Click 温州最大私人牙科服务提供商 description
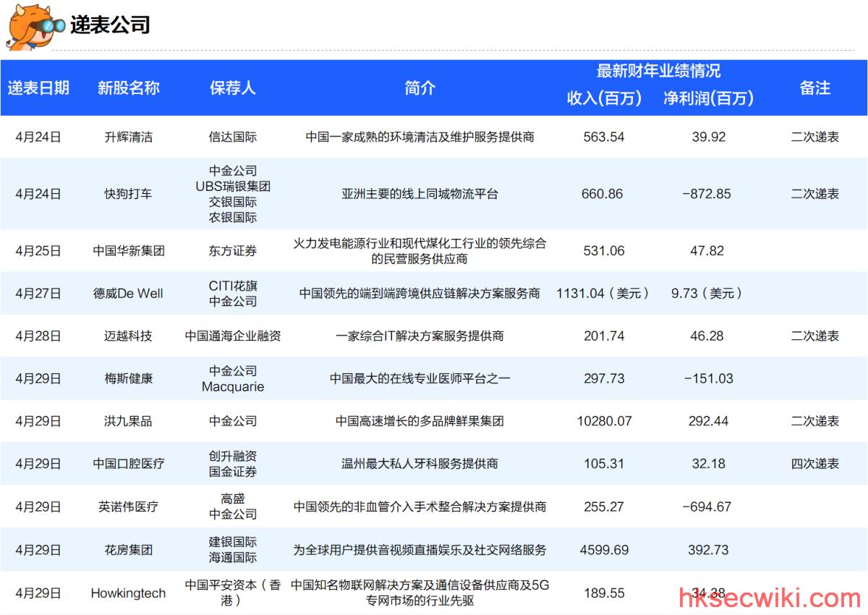The height and width of the screenshot is (615, 868). click(x=420, y=464)
